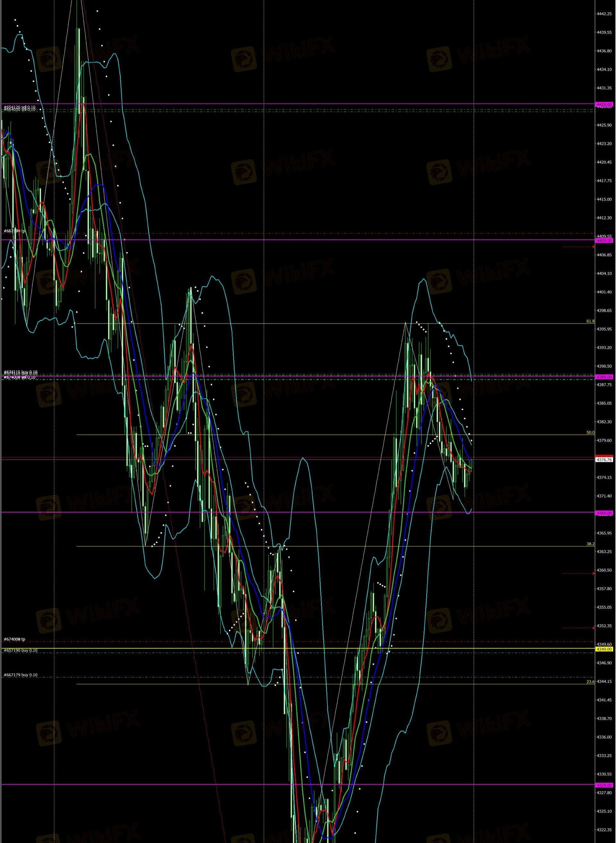The image size is (616, 843).
Task: Select the "#657190 buy 0.10" order label
Action: click(21, 650)
